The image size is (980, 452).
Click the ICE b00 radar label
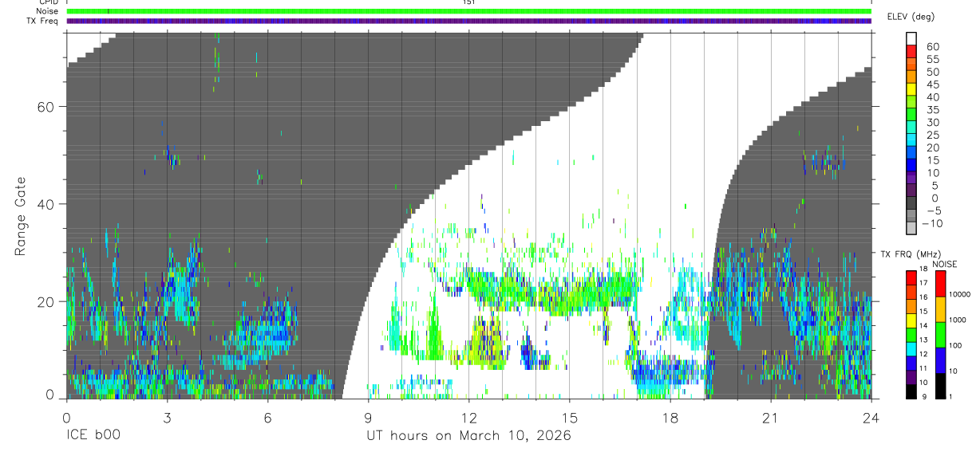point(93,437)
